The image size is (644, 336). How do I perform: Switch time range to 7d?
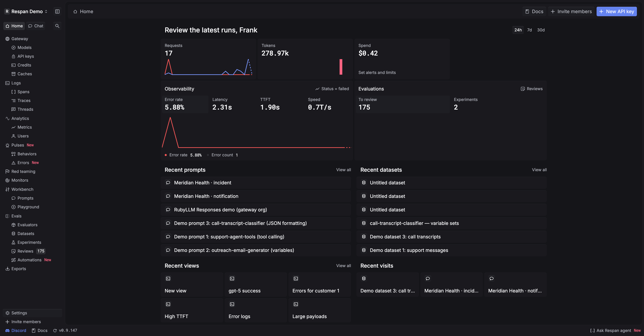tap(530, 30)
